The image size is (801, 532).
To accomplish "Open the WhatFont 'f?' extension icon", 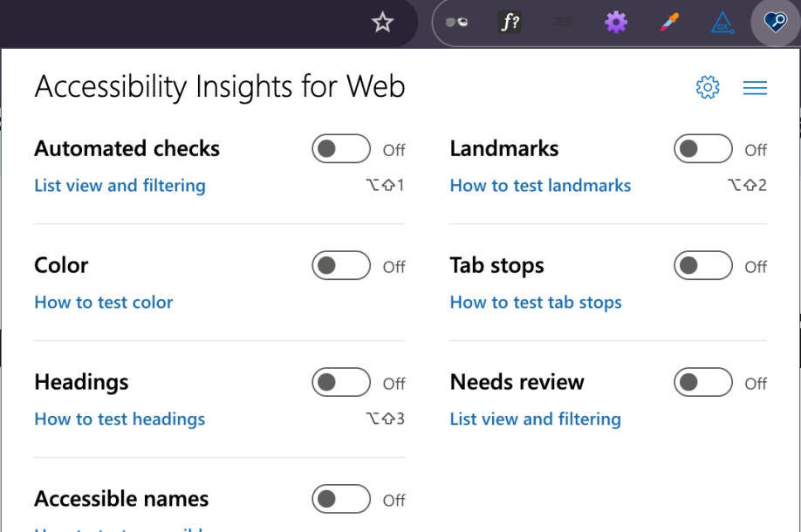I will [510, 22].
